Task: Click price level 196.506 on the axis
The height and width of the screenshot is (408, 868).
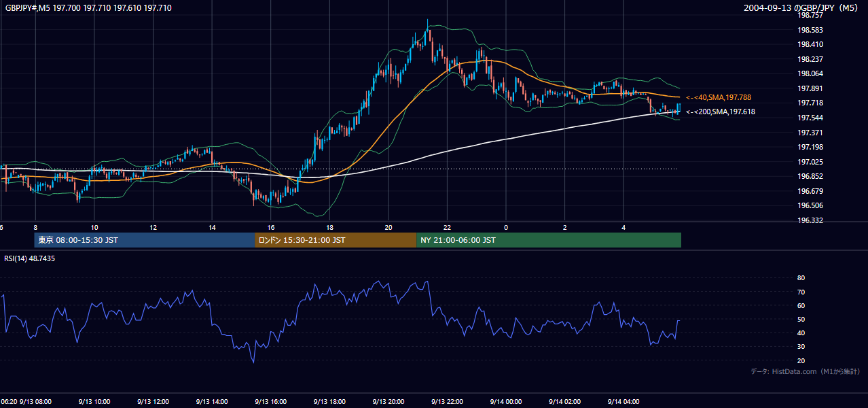Action: click(x=810, y=205)
